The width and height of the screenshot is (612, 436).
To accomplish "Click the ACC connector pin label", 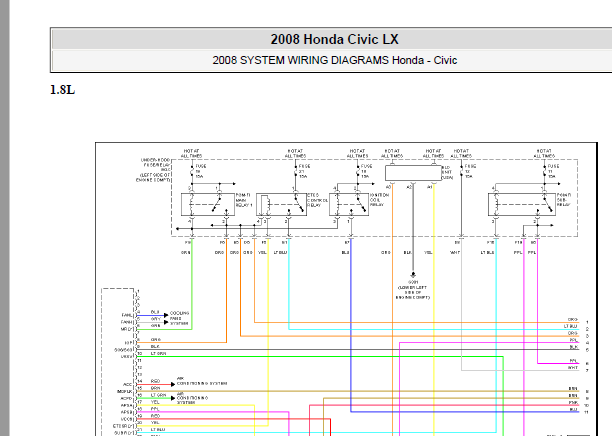I will tap(128, 384).
